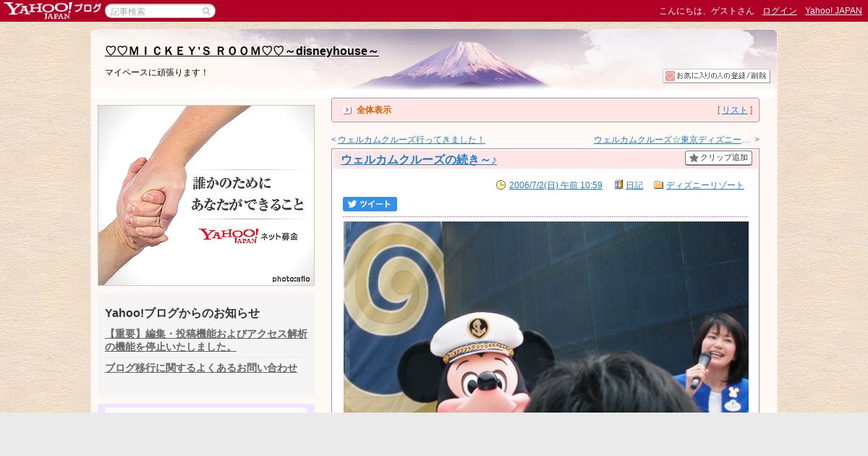Focus the article search field
Viewport: 868px width, 456px height.
click(160, 11)
